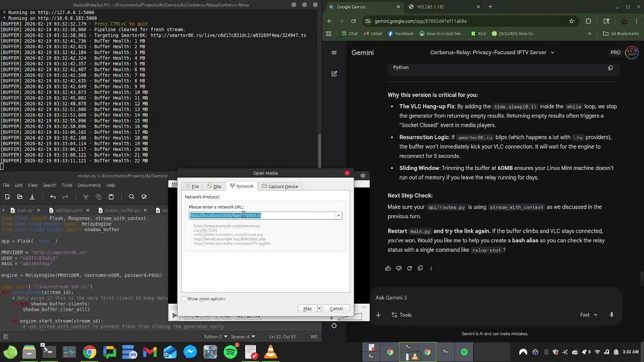Launch VLC from the taskbar
Image resolution: width=644 pixels, height=362 pixels.
click(271, 352)
